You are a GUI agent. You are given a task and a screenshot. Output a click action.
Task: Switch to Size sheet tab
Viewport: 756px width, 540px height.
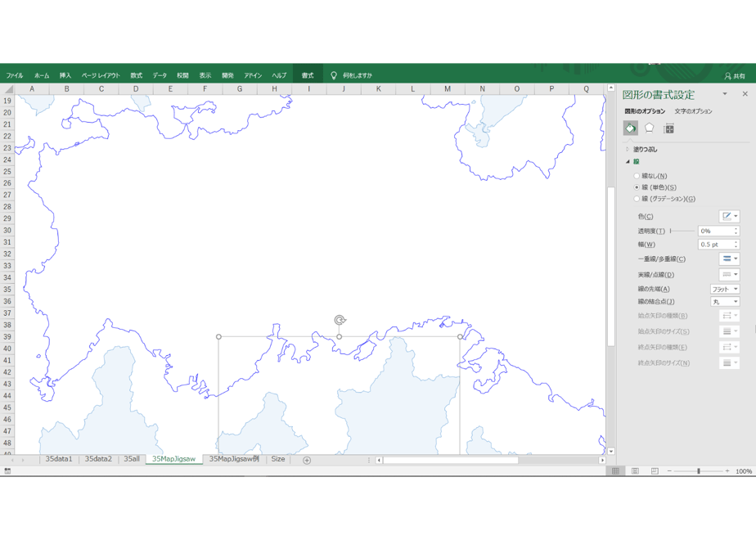(x=277, y=459)
